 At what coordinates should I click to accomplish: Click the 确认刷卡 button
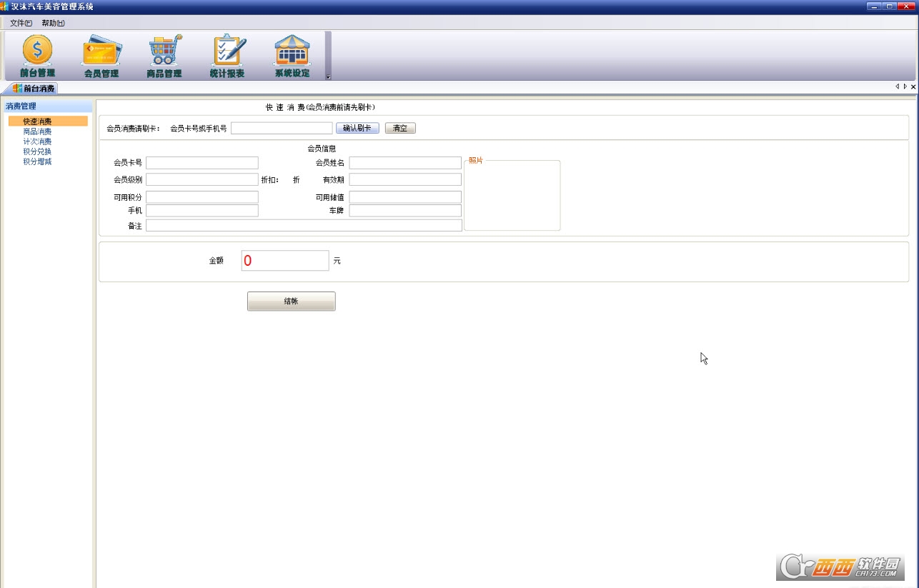point(357,129)
